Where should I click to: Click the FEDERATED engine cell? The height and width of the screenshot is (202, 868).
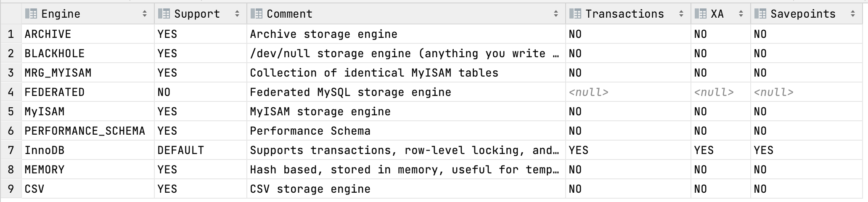88,92
